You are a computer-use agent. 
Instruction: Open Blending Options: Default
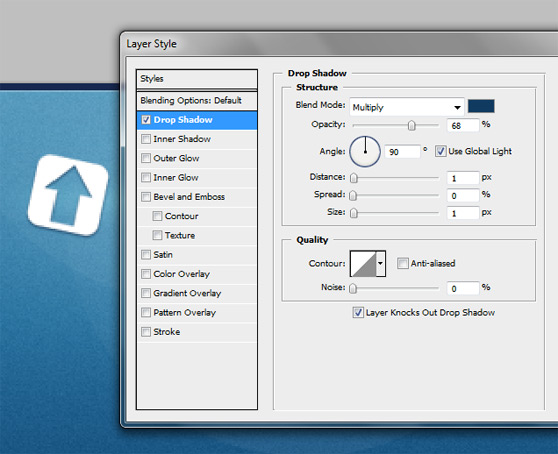click(197, 100)
